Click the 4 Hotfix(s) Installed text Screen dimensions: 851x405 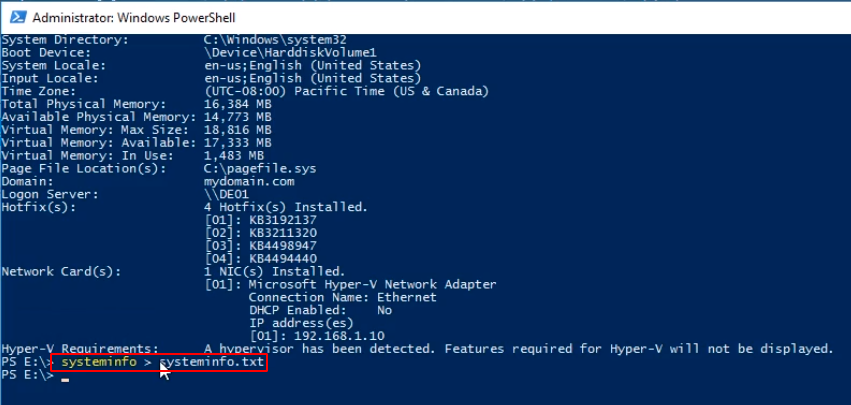coord(286,207)
